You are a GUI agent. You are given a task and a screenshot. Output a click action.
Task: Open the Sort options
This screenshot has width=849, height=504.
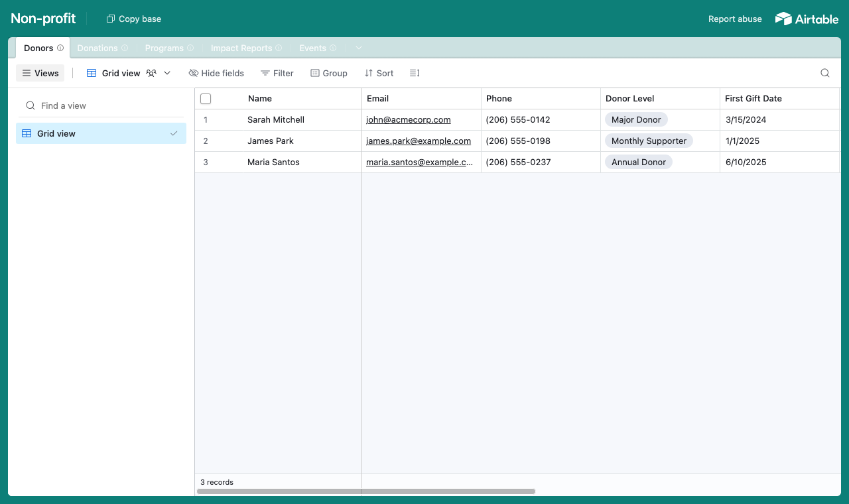(379, 73)
